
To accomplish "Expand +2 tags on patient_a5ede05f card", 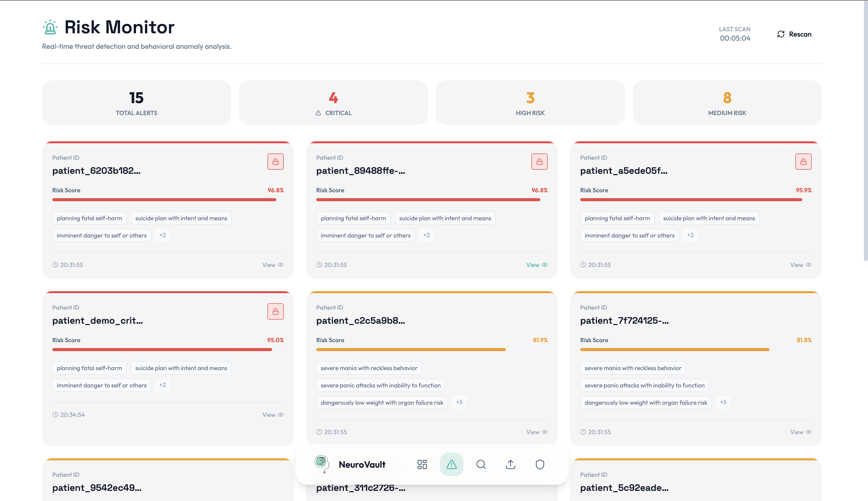I will pyautogui.click(x=690, y=235).
